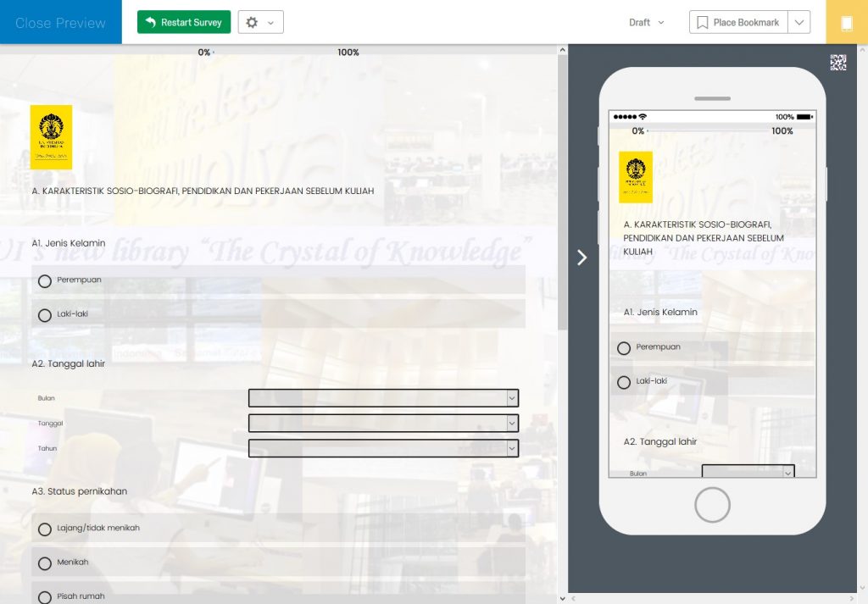This screenshot has width=868, height=604.
Task: Select the Menikah option
Action: click(278, 562)
